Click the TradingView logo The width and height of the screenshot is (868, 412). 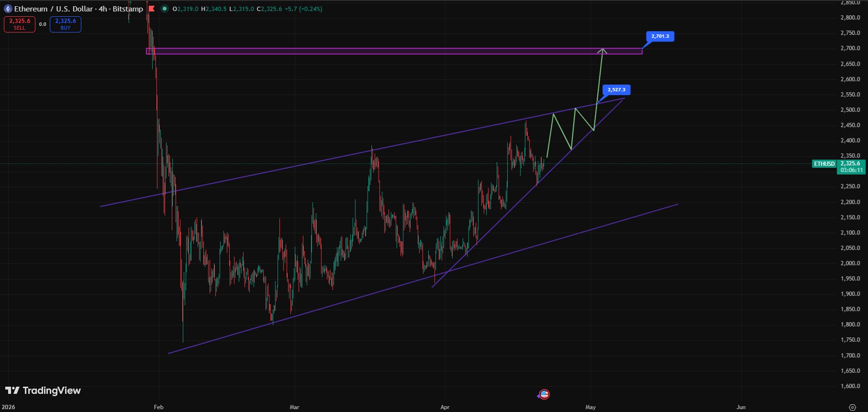click(x=43, y=390)
